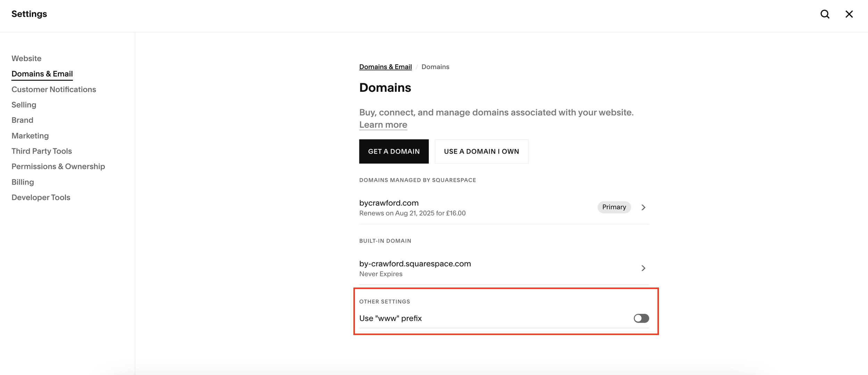Open Brand settings
Screen dimensions: 868x375
click(23, 120)
